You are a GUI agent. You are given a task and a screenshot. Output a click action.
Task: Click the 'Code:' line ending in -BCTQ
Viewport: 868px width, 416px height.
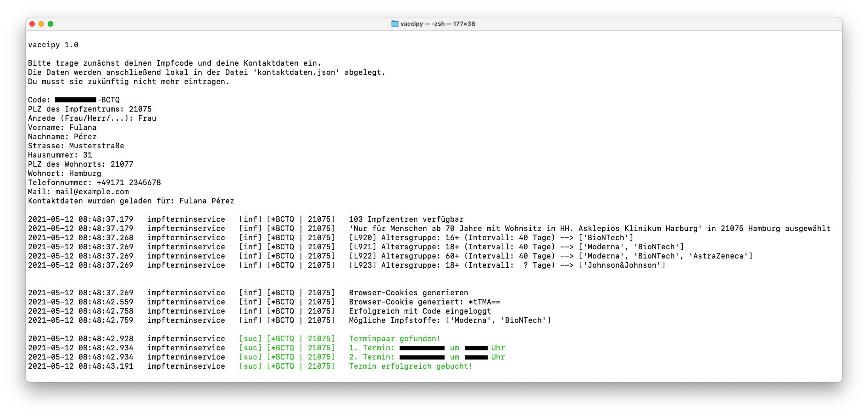tap(74, 100)
